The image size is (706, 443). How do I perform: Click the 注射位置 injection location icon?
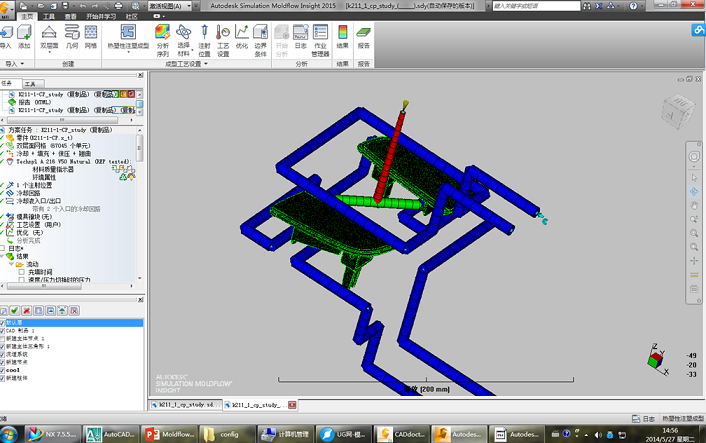tap(204, 39)
